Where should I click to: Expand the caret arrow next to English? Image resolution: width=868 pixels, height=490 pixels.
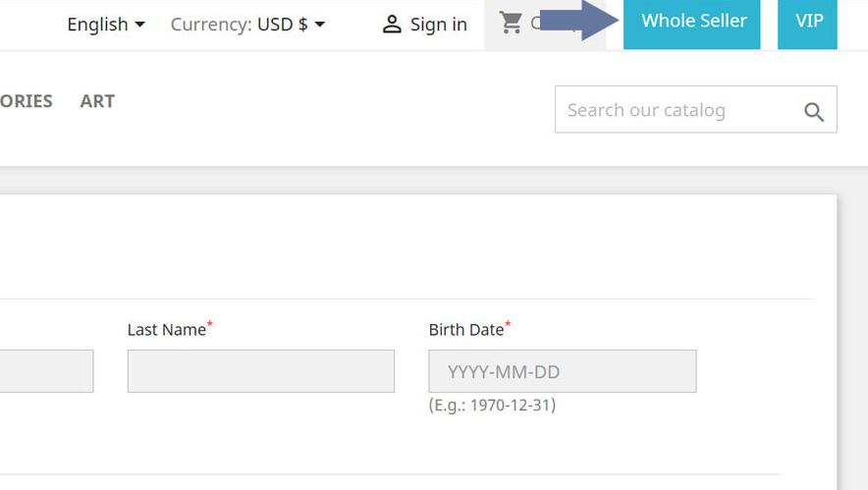139,25
